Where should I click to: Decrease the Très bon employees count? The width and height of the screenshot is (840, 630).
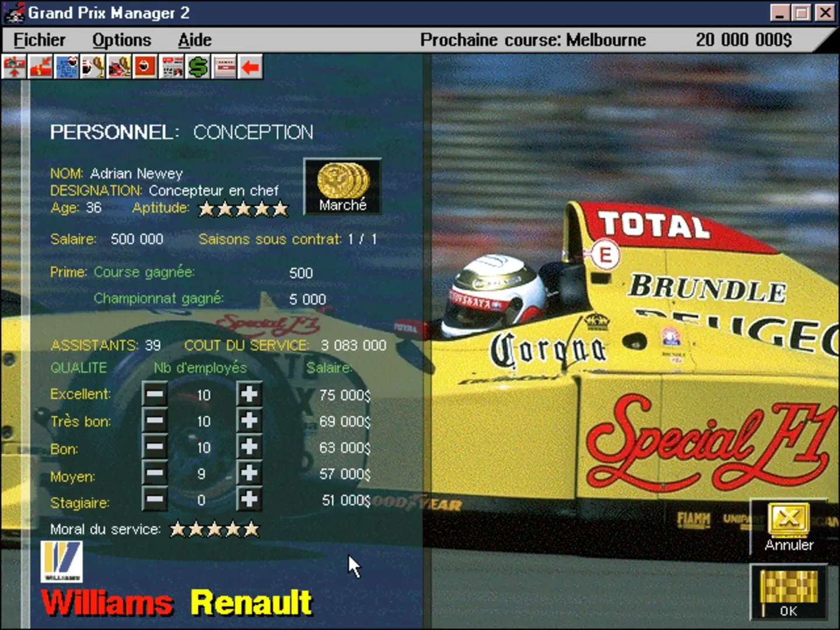coord(155,421)
